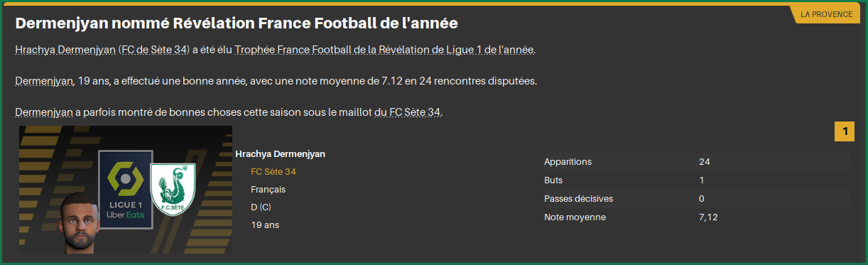Viewport: 868px width, 265px height.
Task: Open Hrachya Dermenjyan link in first paragraph
Action: coord(65,50)
